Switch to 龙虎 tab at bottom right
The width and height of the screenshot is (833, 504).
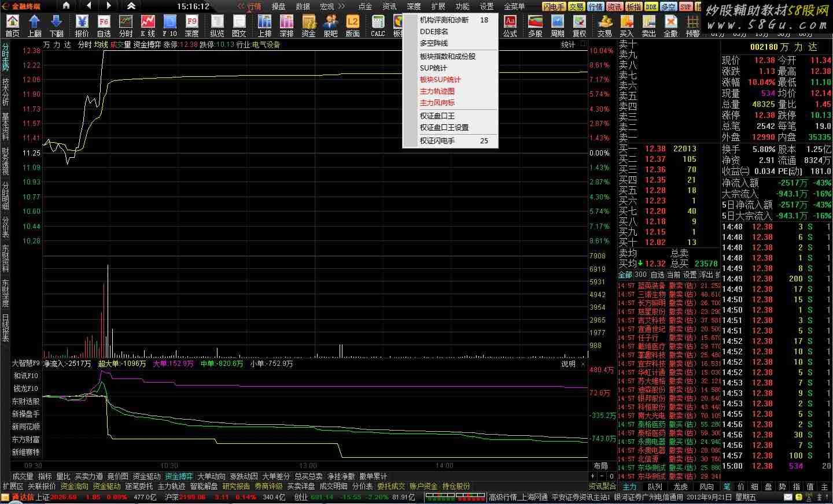click(680, 487)
